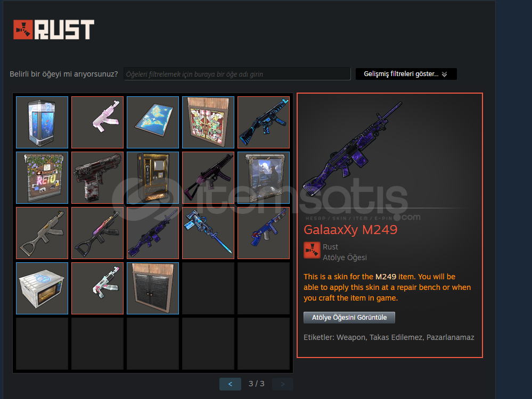Image resolution: width=532 pixels, height=399 pixels.
Task: Click the next page arrow
Action: 283,384
